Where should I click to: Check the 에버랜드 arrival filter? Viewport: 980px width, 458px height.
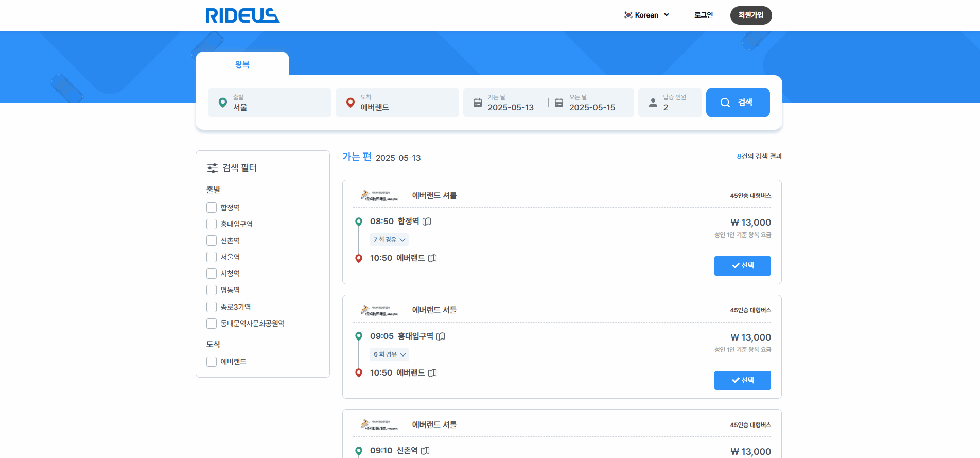212,362
